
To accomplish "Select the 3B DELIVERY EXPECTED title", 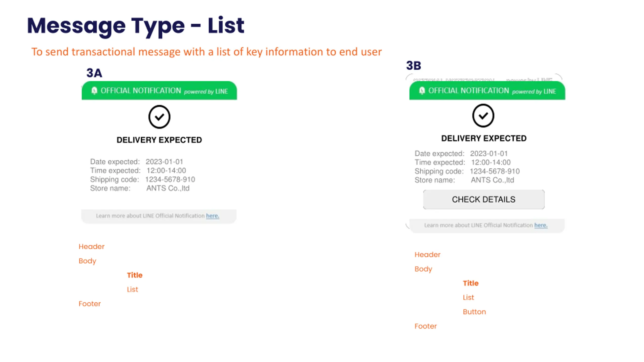I will pyautogui.click(x=484, y=139).
